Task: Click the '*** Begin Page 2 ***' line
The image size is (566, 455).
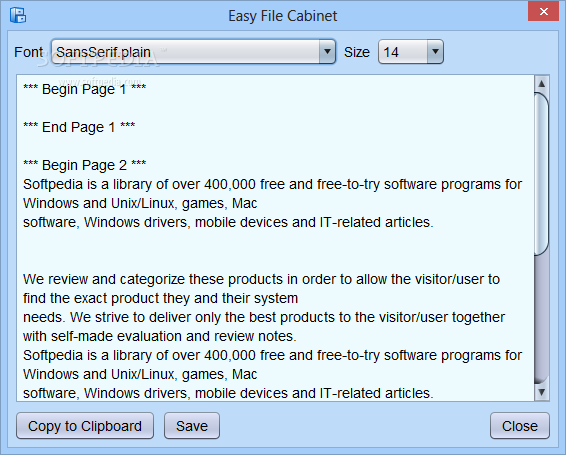Action: coord(84,165)
